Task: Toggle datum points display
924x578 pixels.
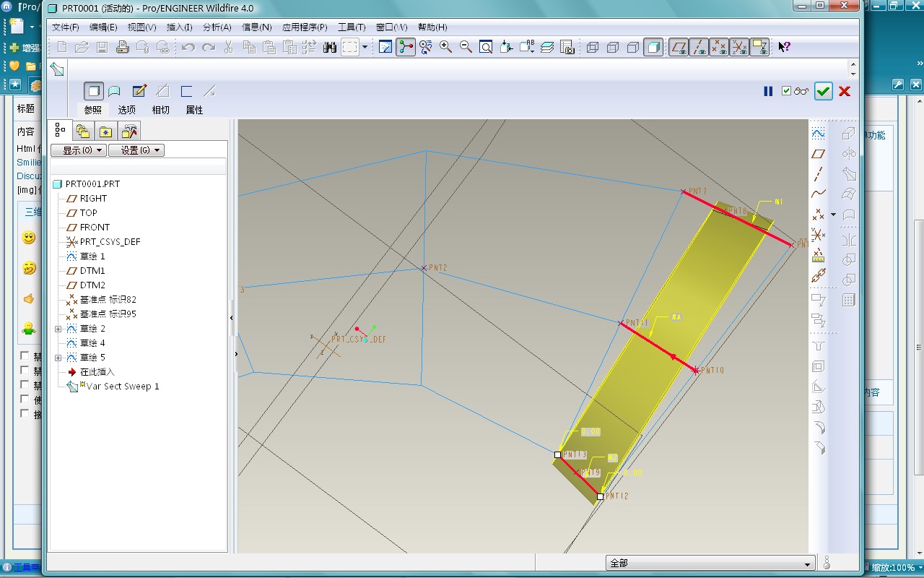Action: (719, 48)
